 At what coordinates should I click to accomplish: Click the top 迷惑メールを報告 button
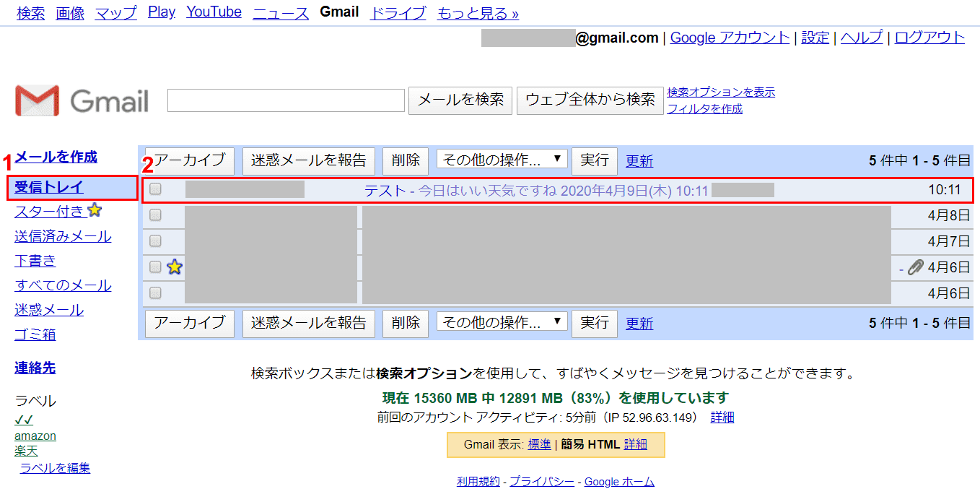309,160
